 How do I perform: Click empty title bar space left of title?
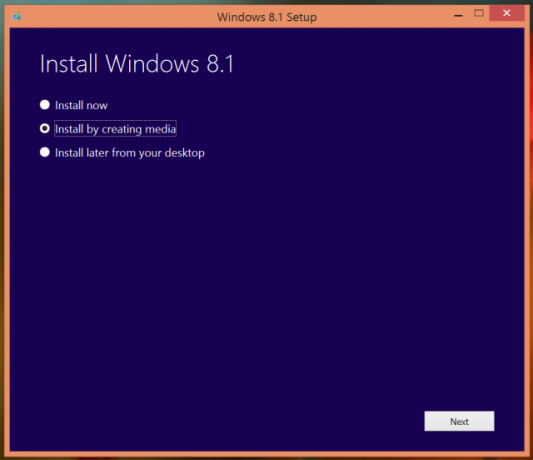coord(116,16)
